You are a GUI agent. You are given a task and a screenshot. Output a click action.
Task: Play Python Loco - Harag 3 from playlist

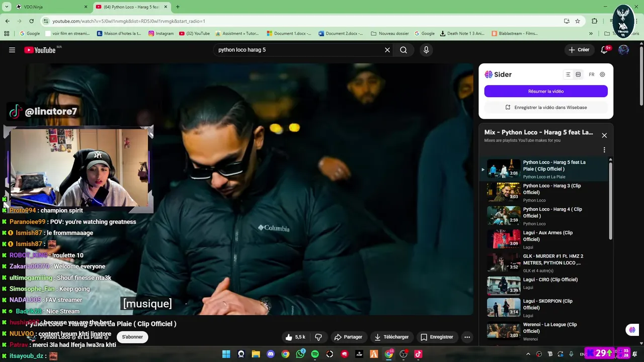point(543,193)
